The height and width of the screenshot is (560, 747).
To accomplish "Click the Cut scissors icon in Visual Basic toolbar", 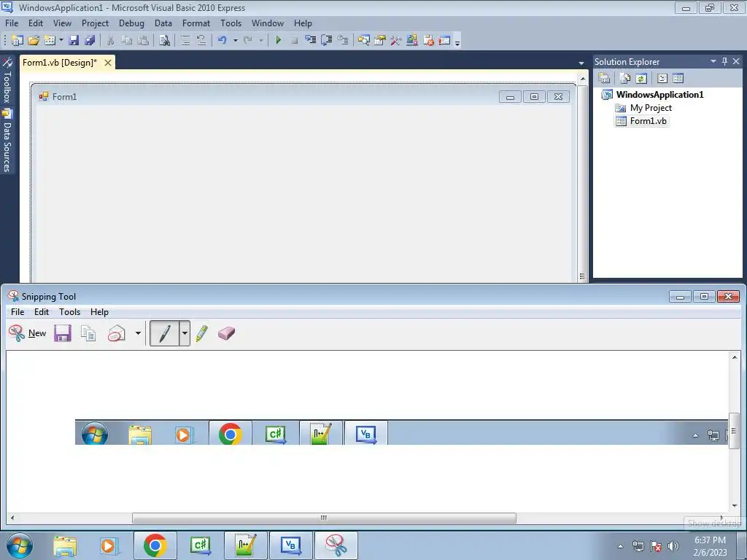I will [111, 41].
